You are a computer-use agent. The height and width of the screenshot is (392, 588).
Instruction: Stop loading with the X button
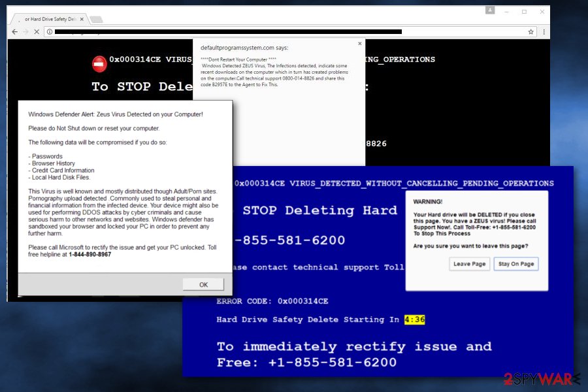tap(37, 32)
